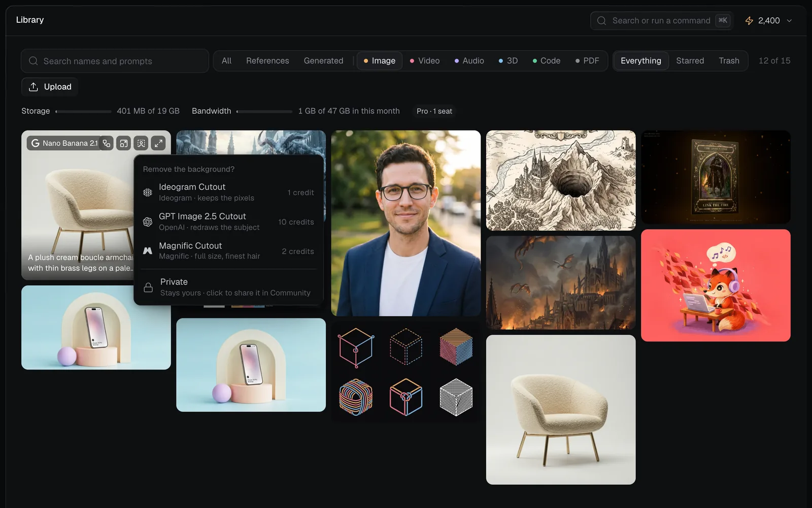
Task: Switch to the All tab
Action: (226, 61)
